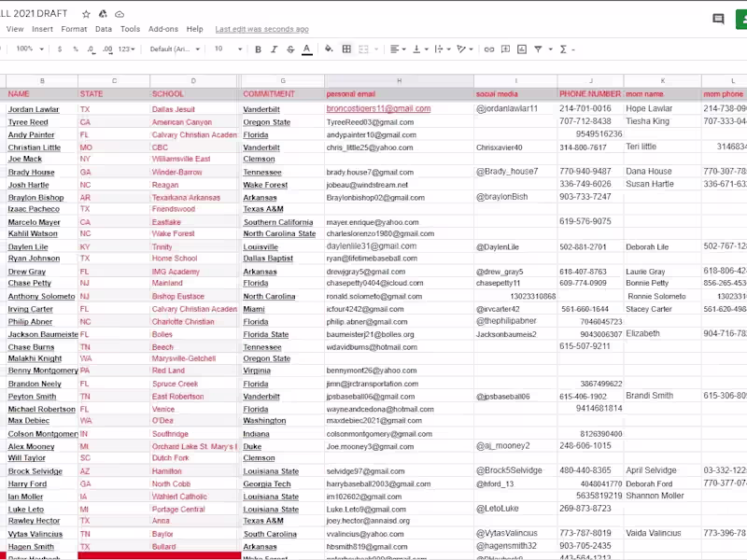Create a filter

pyautogui.click(x=538, y=49)
